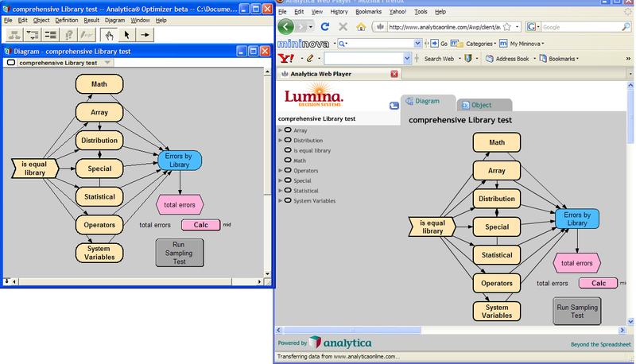The width and height of the screenshot is (636, 364).
Task: Select the edit arrow pointer tool
Action: tap(126, 35)
